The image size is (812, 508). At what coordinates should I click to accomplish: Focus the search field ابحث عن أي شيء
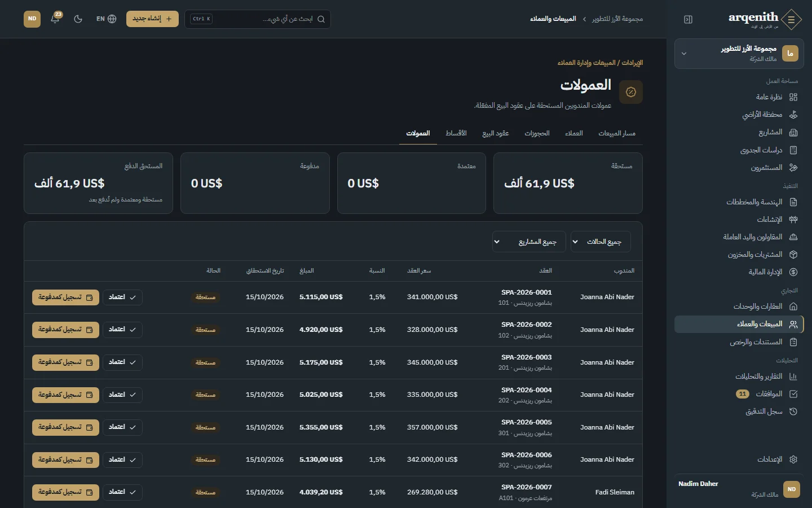(x=258, y=19)
